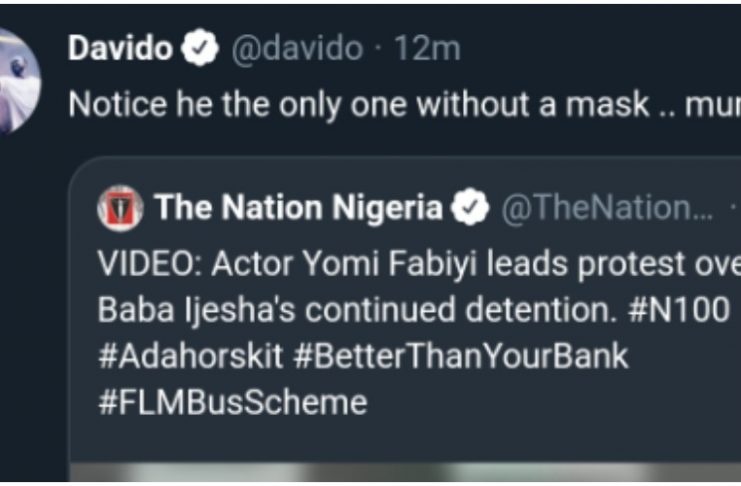Click The Nation Nigeria logo avatar
741x486 pixels.
click(120, 208)
